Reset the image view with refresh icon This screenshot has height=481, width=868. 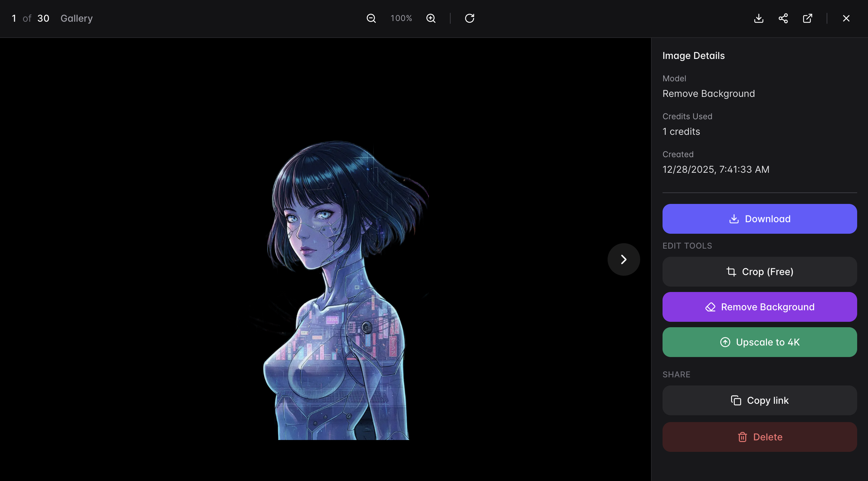point(469,18)
